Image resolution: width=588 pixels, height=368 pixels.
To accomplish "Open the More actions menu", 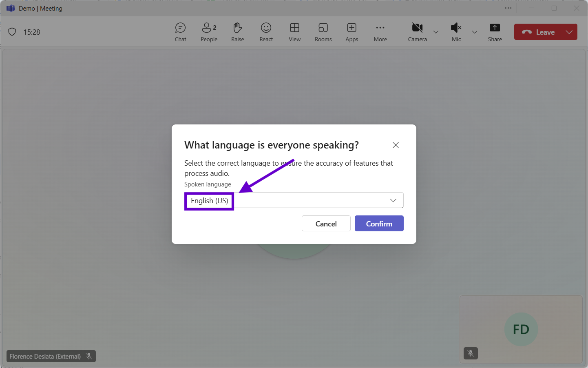I will click(380, 32).
